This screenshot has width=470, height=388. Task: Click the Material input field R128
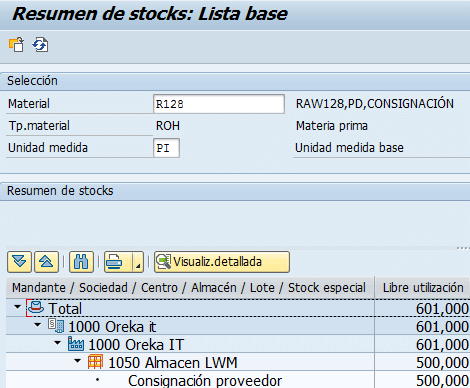[219, 104]
